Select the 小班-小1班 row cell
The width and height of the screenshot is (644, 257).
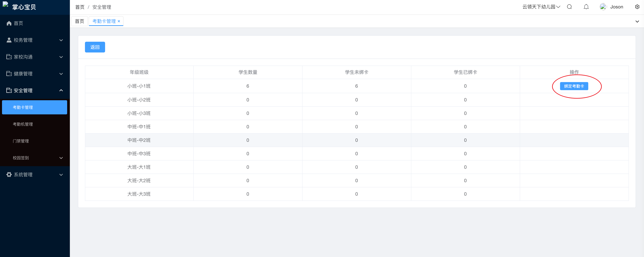pyautogui.click(x=139, y=86)
